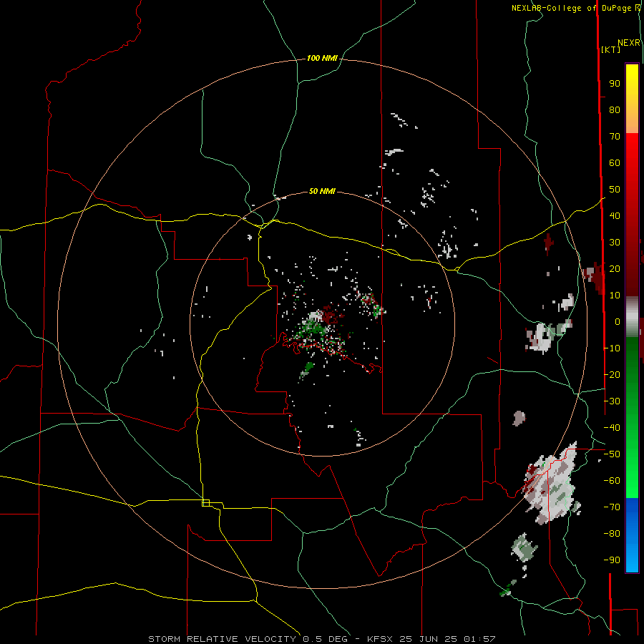Viewport: 644px width, 644px height.
Task: Click the 20 value on velocity scale
Action: [615, 269]
